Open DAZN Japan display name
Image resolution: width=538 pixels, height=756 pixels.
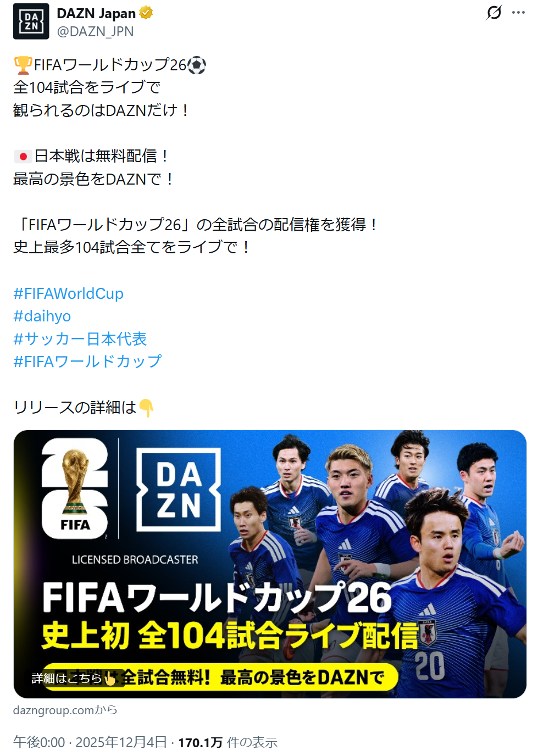96,13
